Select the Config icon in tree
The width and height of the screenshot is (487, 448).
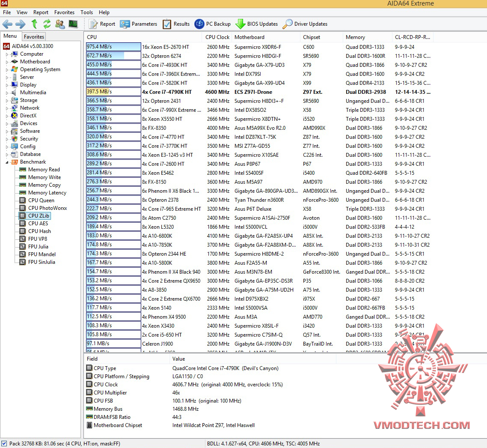coord(14,146)
